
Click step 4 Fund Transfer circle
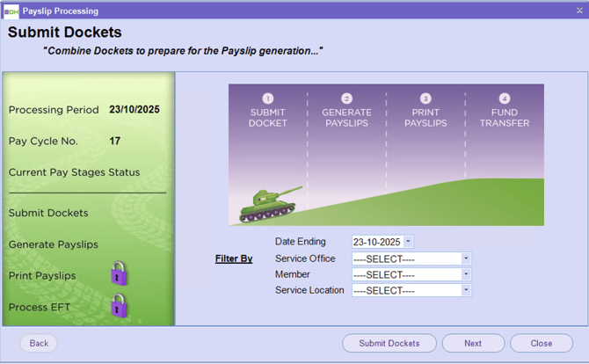click(505, 99)
